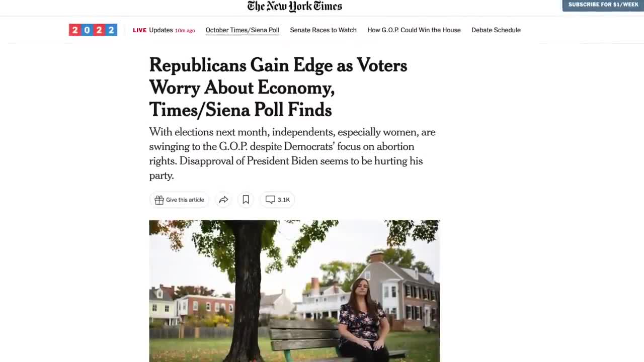Open Senate Races to Watch
The height and width of the screenshot is (362, 644).
pyautogui.click(x=323, y=30)
